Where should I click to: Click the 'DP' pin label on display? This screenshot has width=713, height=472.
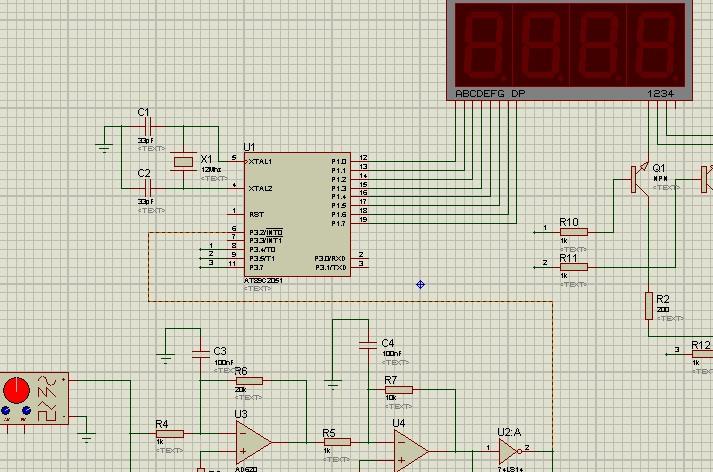coord(518,94)
